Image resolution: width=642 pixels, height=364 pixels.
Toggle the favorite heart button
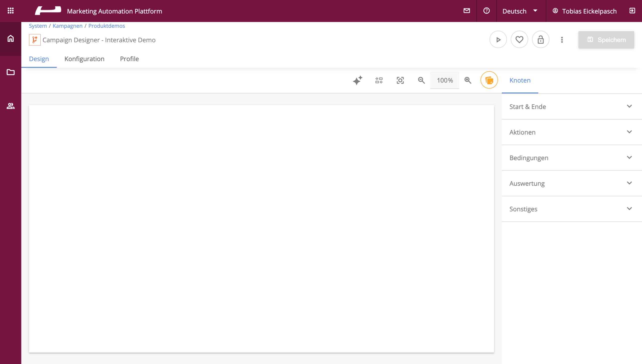519,40
